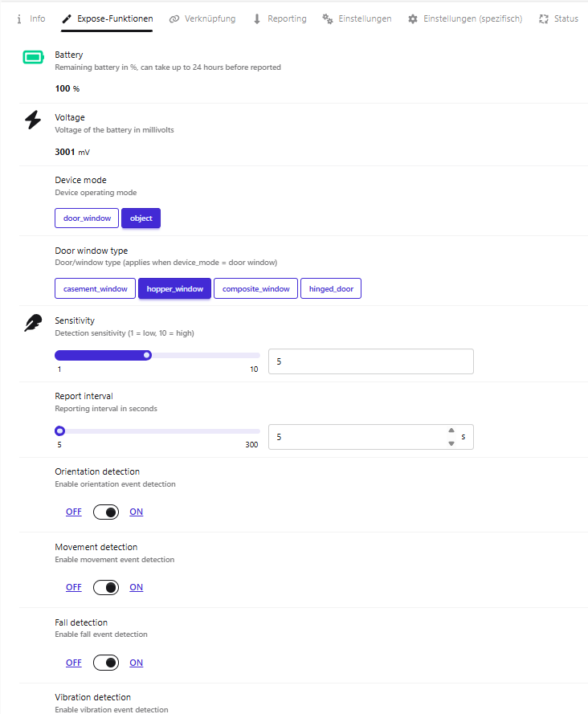Click the sensitivity feather icon
The width and height of the screenshot is (588, 714).
(x=33, y=323)
